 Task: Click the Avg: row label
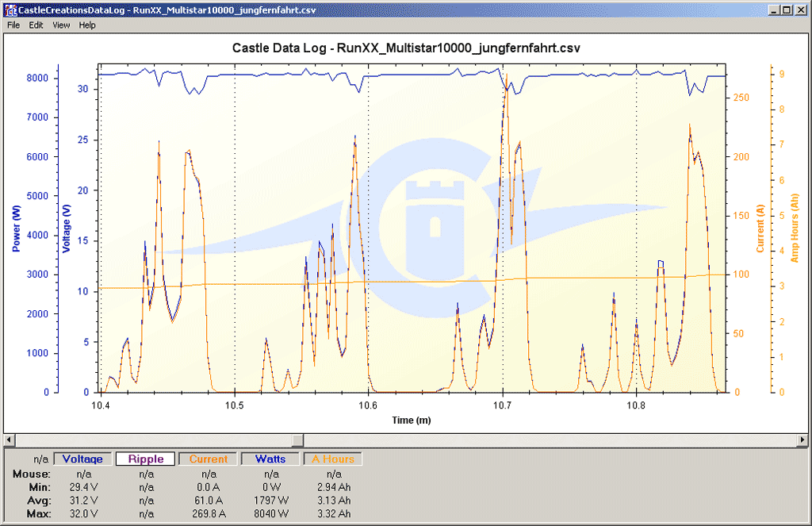tap(40, 501)
